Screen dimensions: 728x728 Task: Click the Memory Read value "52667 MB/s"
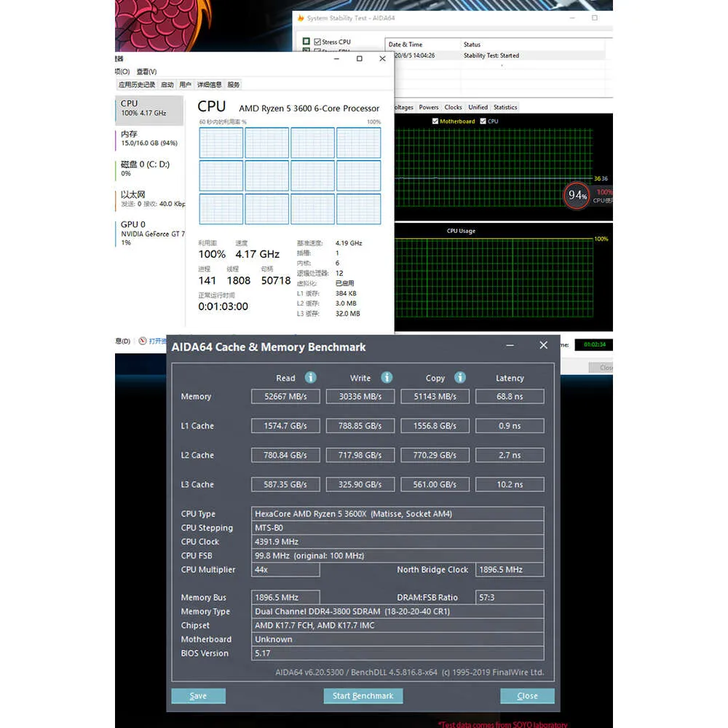[x=285, y=397]
